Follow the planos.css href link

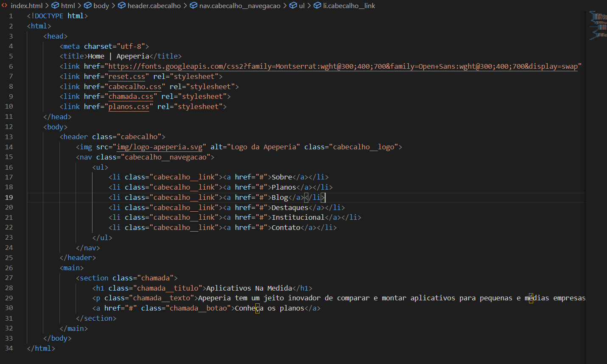[129, 106]
